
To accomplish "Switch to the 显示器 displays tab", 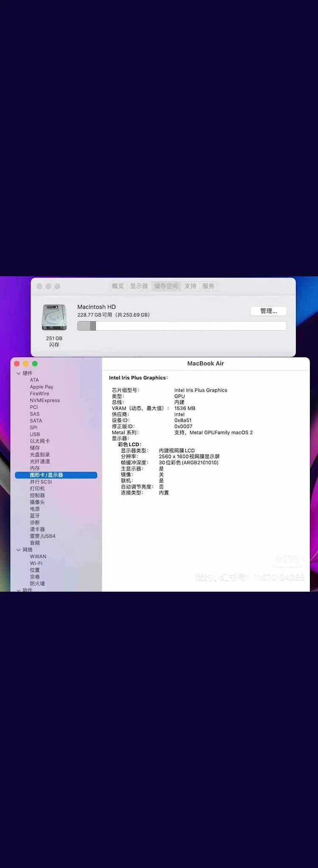I will tap(139, 286).
